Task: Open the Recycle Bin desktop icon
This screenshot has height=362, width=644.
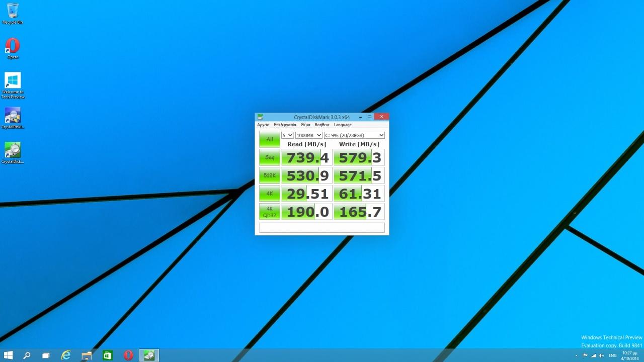Action: [13, 14]
